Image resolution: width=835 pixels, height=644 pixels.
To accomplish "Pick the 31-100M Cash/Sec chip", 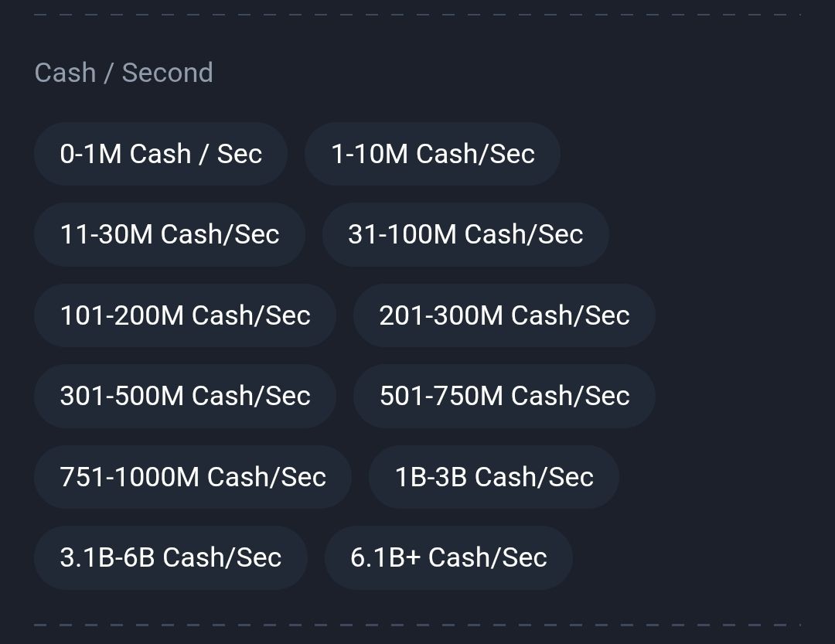I will point(465,234).
